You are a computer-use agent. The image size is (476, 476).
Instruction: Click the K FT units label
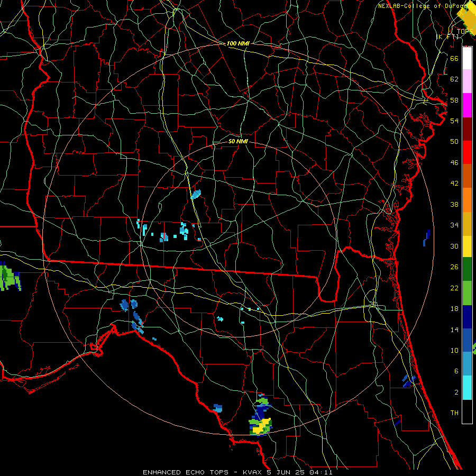pyautogui.click(x=447, y=37)
